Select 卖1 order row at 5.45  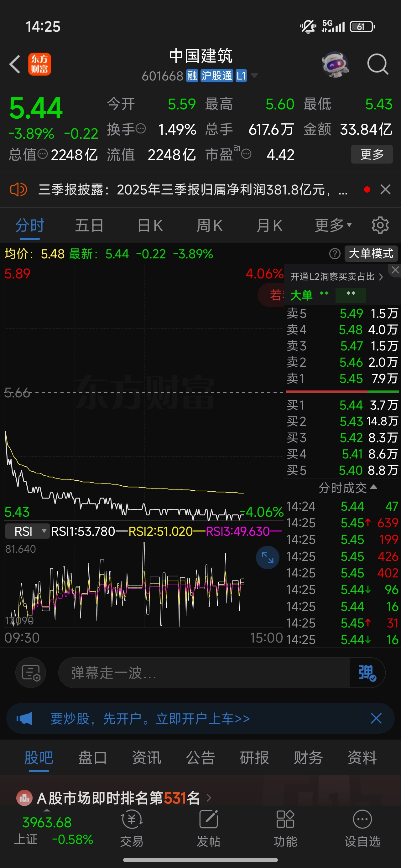coord(342,378)
